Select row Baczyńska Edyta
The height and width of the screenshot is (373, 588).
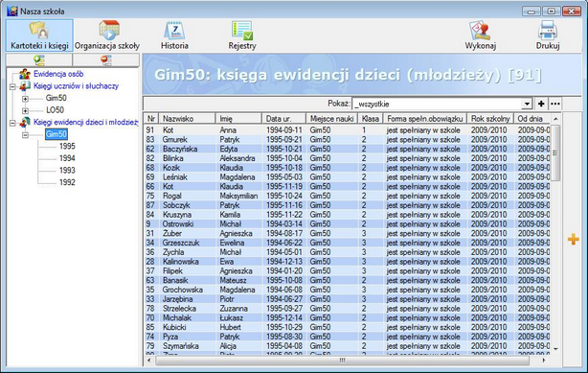pos(348,149)
